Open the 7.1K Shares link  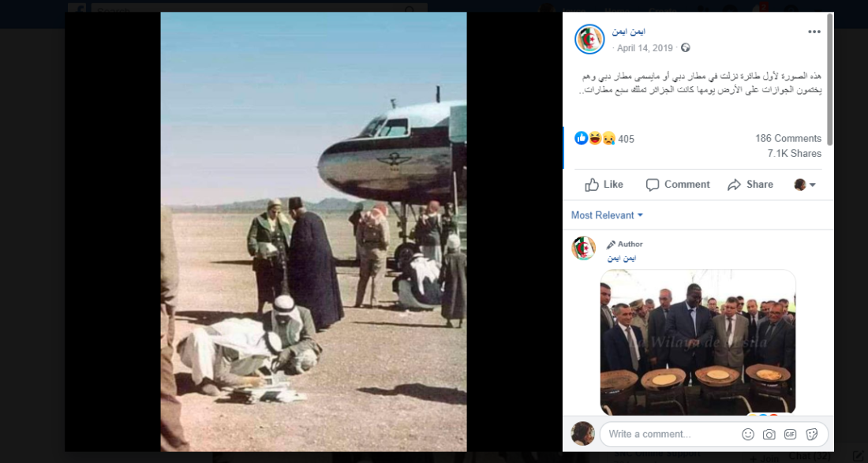point(794,154)
